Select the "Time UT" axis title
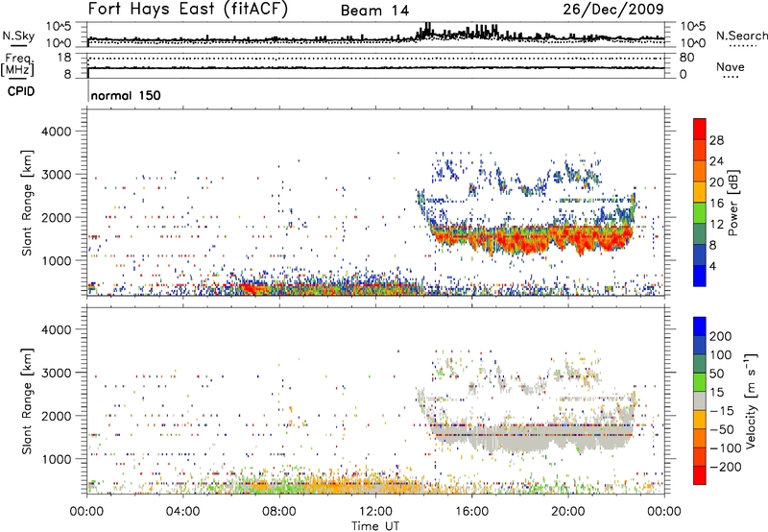The height and width of the screenshot is (532, 768). point(375,526)
